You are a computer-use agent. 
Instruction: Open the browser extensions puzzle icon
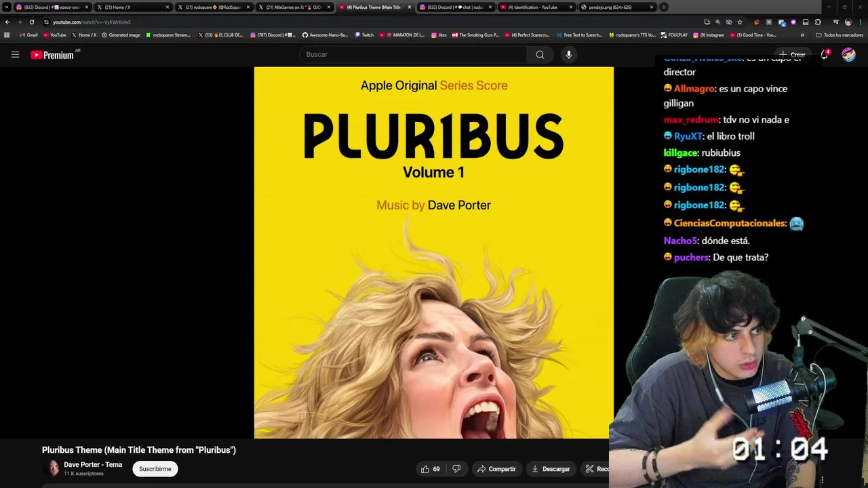point(818,22)
